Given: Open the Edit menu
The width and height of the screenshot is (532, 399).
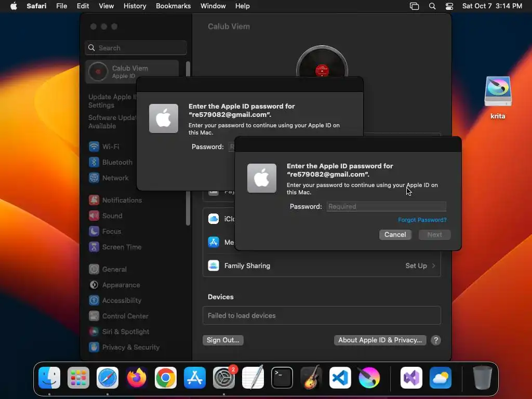Looking at the screenshot, I should [83, 6].
